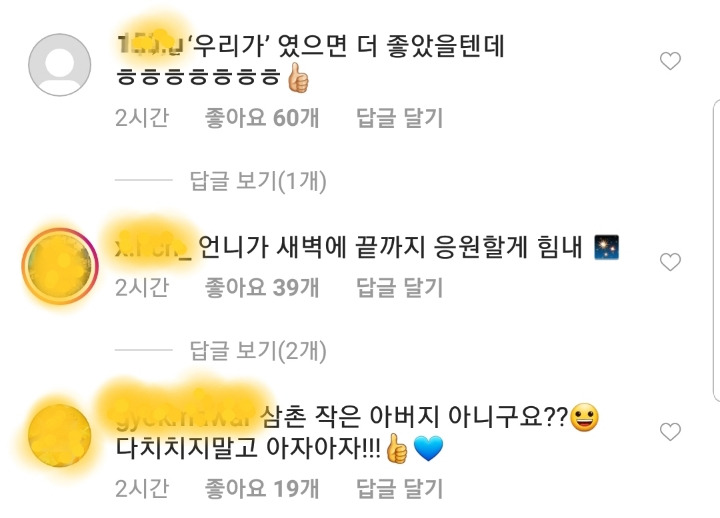
Task: Open blurred username before '언니가 새벽에'
Action: tap(153, 248)
